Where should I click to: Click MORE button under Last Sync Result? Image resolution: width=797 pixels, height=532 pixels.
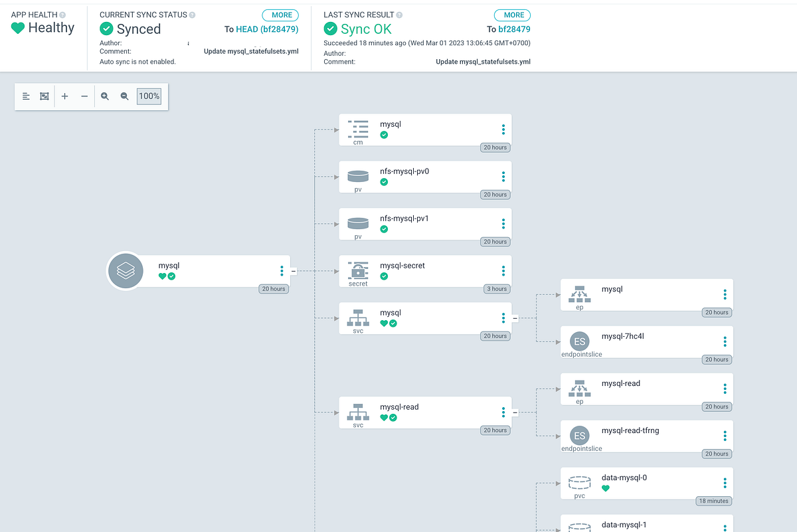513,15
